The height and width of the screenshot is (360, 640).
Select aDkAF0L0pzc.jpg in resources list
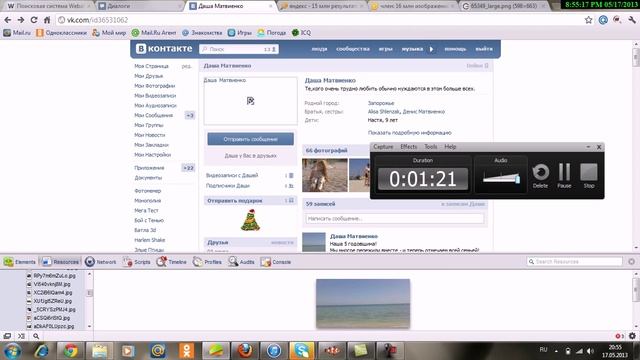(x=53, y=327)
